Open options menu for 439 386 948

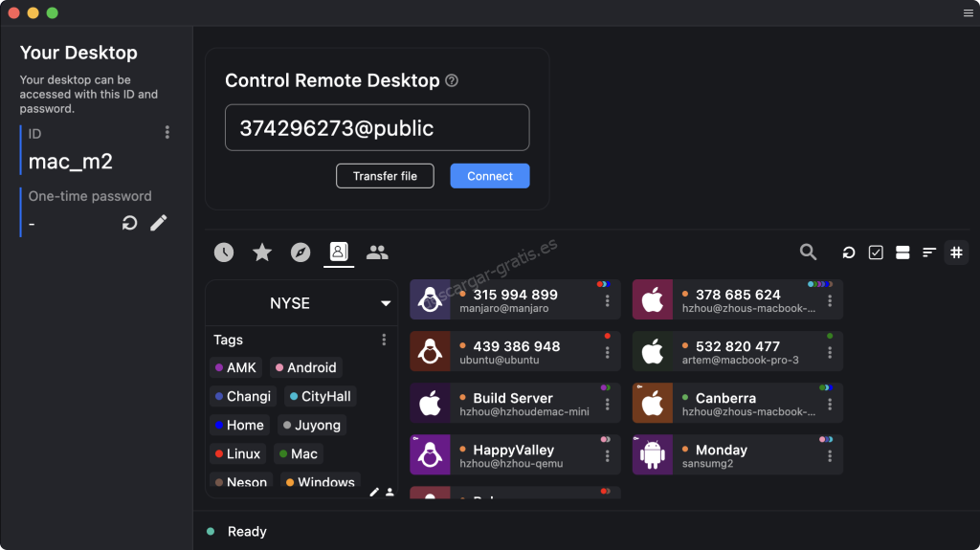pyautogui.click(x=607, y=353)
